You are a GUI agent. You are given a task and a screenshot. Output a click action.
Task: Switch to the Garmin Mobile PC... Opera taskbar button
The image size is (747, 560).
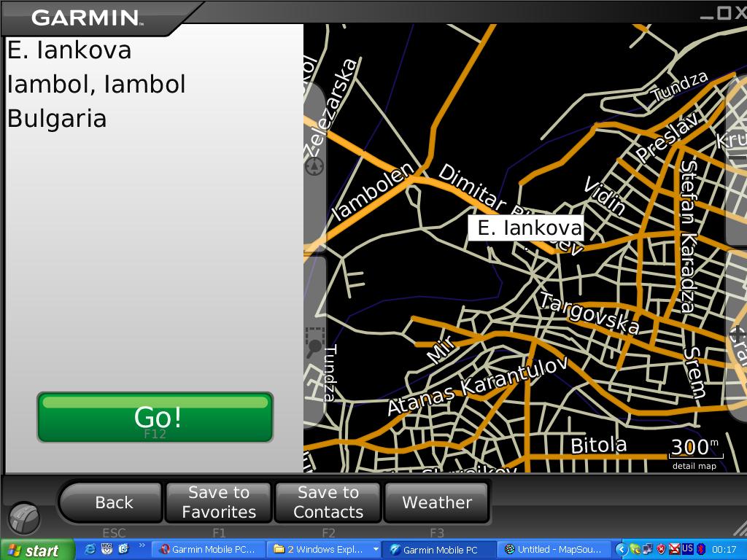pyautogui.click(x=207, y=550)
